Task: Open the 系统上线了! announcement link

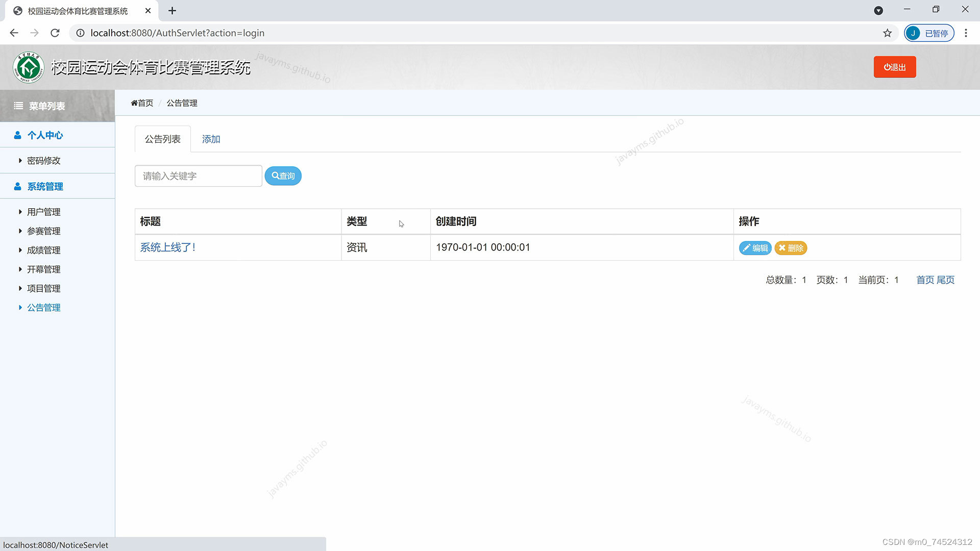Action: pos(168,247)
